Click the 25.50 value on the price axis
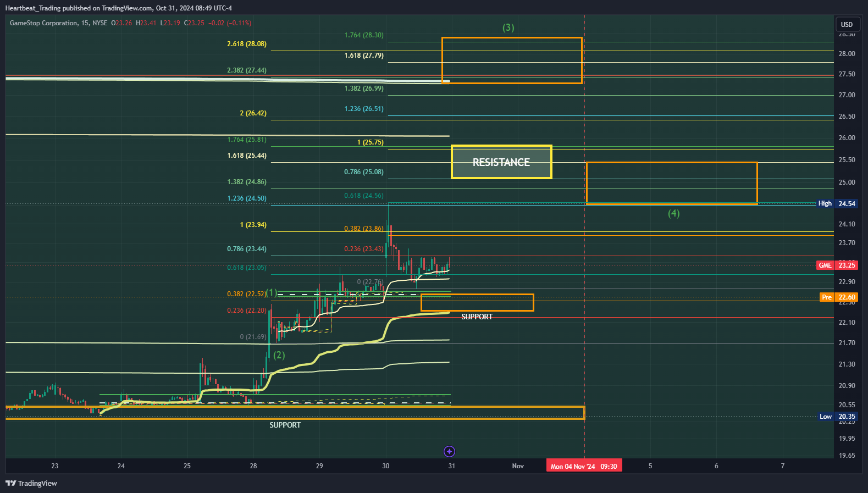868x493 pixels. point(847,160)
